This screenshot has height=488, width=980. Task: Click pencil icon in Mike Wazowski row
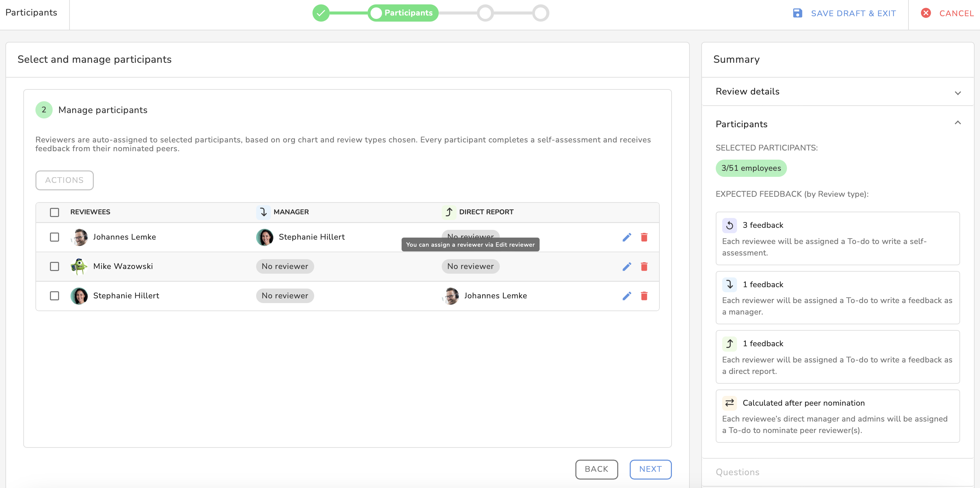click(x=627, y=267)
